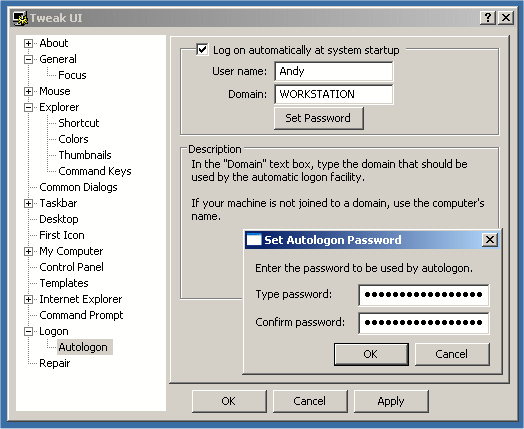Expand the Mouse tree node

pos(28,91)
